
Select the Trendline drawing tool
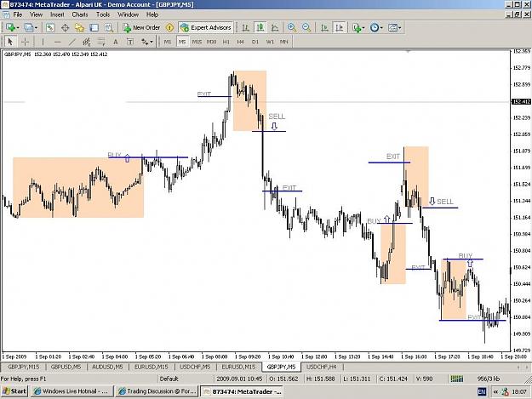click(72, 42)
